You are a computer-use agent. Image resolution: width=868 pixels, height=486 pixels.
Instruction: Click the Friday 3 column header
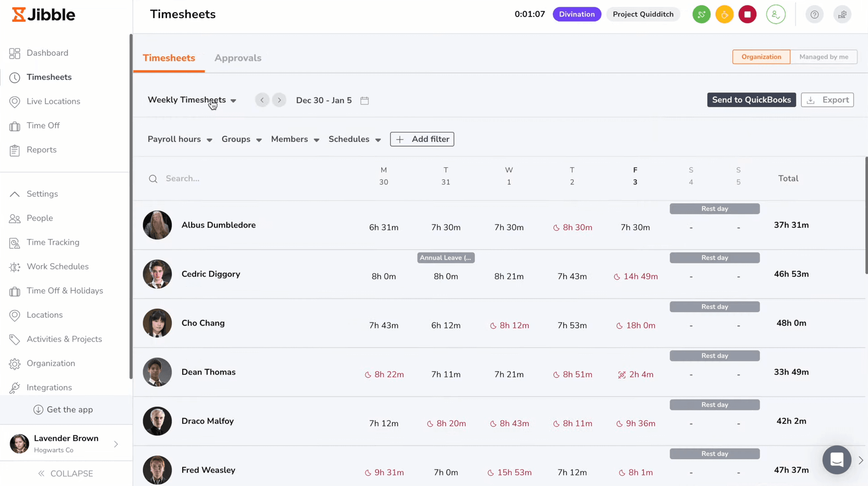pos(635,176)
